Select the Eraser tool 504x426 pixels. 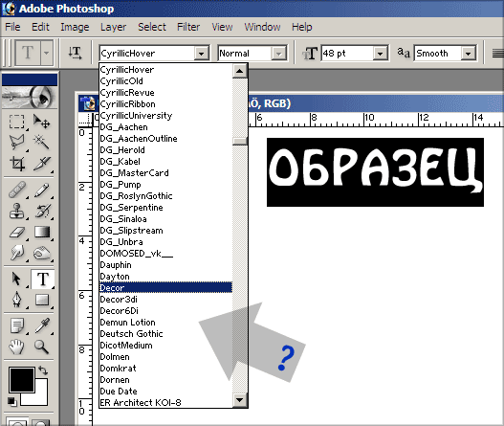point(16,233)
